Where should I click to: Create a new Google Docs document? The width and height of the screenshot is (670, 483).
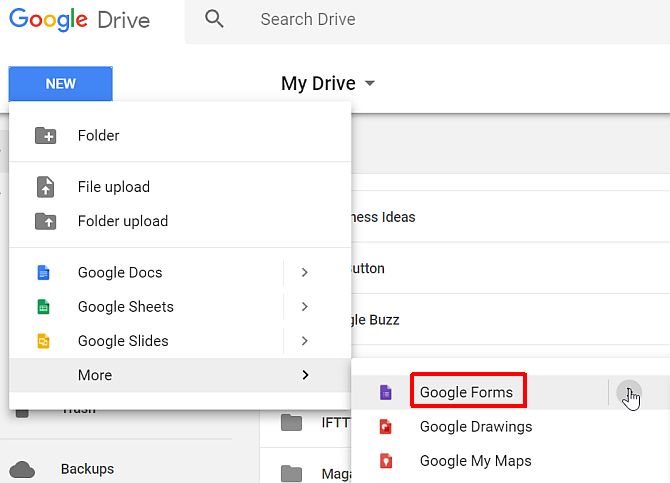[x=120, y=272]
